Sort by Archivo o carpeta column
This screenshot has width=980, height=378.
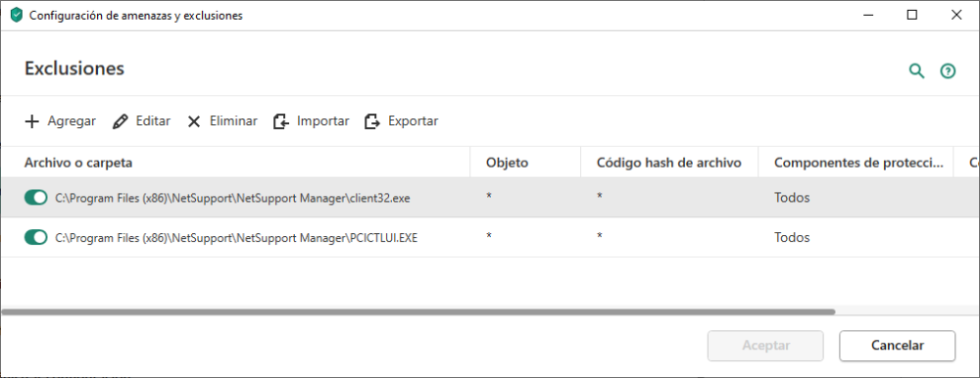[235, 163]
